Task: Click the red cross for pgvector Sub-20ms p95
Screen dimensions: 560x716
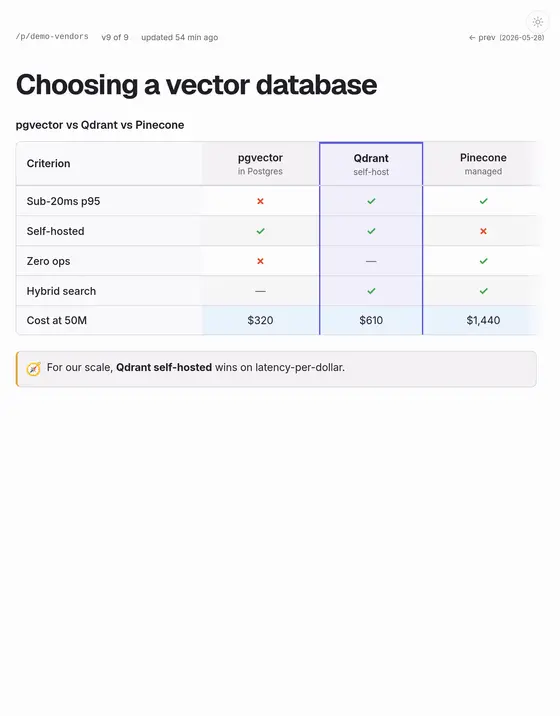Action: 260,201
